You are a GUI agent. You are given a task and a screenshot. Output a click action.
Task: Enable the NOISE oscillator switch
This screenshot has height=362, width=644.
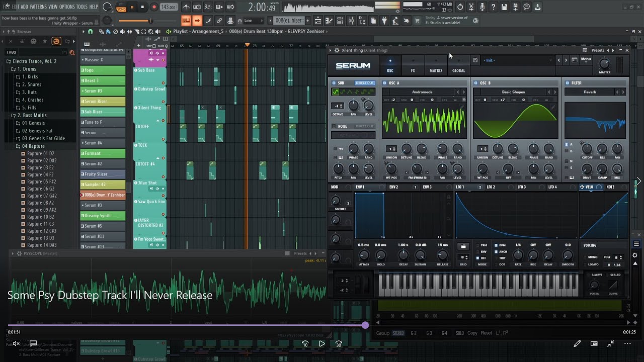coord(334,126)
